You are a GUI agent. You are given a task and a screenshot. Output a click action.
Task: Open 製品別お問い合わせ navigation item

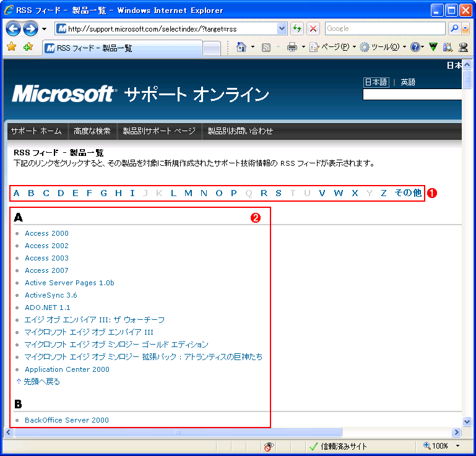240,131
